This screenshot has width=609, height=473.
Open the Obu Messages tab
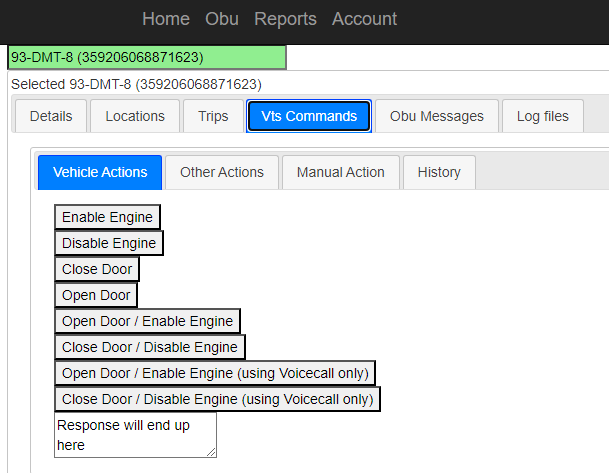tap(436, 116)
